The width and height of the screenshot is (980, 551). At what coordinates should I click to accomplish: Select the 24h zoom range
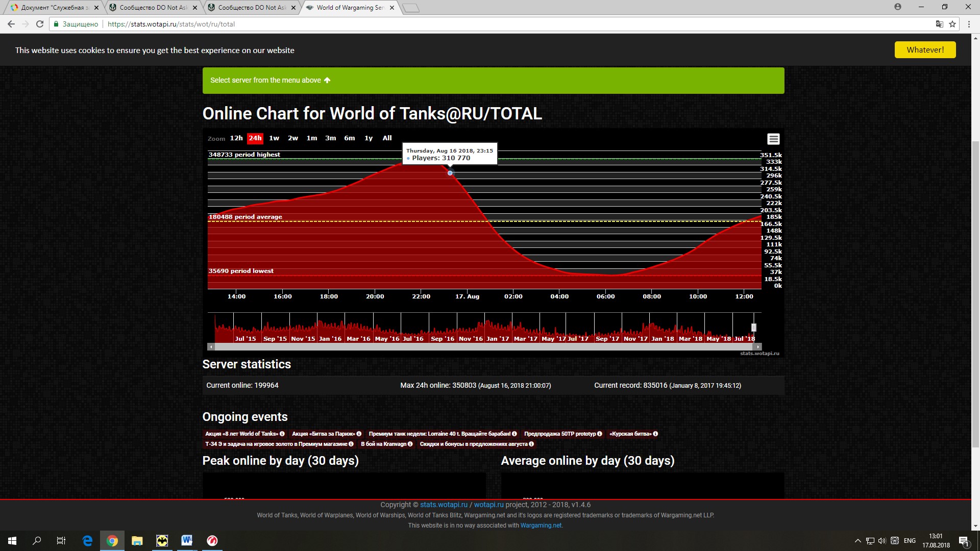point(255,138)
